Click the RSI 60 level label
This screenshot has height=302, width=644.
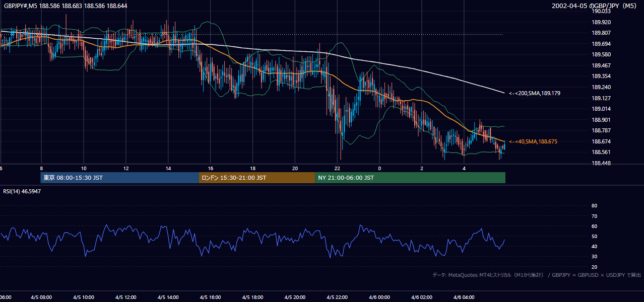pyautogui.click(x=594, y=226)
